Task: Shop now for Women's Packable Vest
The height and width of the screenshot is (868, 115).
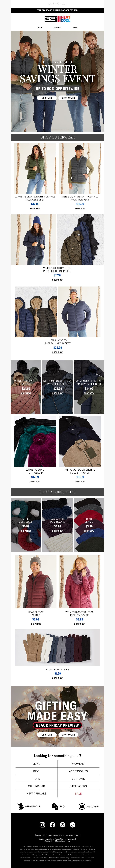Action: pos(35,209)
